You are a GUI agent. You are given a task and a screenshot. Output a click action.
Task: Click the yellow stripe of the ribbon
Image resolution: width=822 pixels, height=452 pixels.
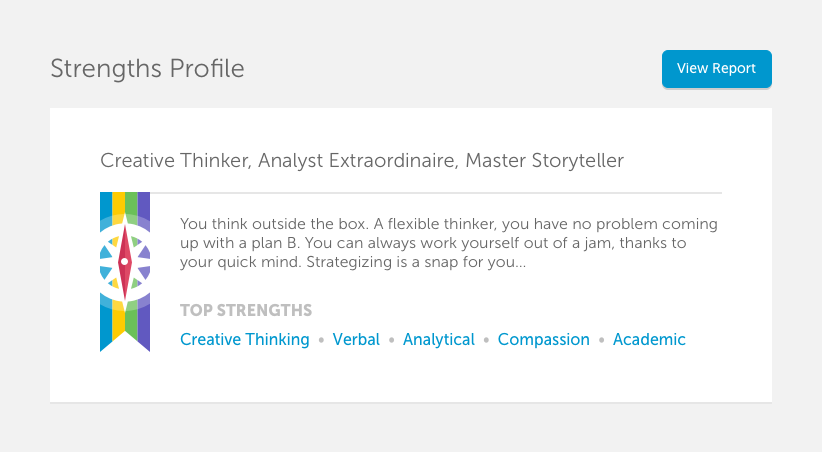(x=118, y=202)
